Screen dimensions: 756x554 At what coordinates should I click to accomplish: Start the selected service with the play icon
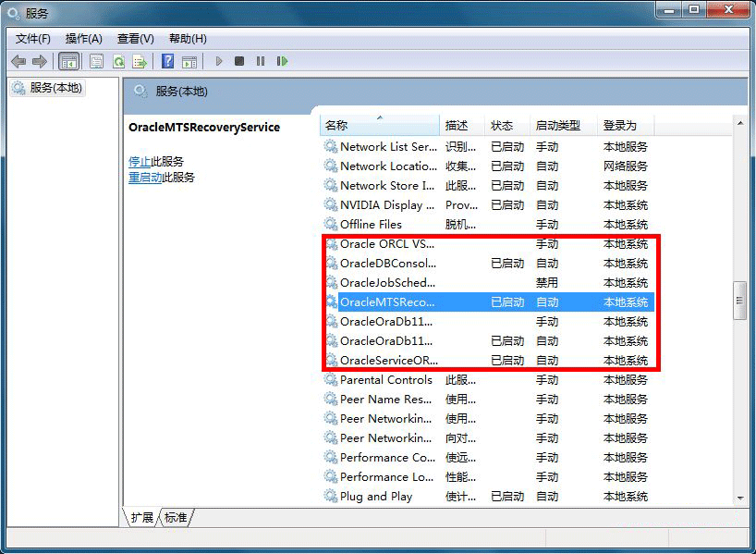coord(218,61)
